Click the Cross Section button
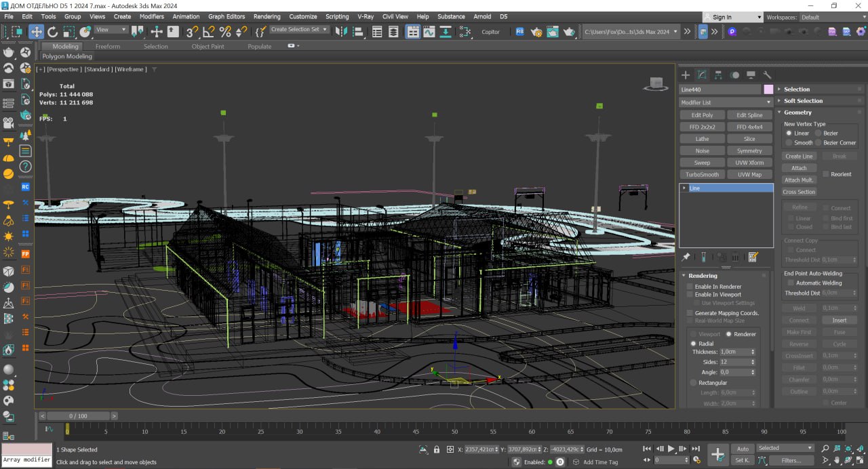868x469 pixels. pyautogui.click(x=799, y=192)
